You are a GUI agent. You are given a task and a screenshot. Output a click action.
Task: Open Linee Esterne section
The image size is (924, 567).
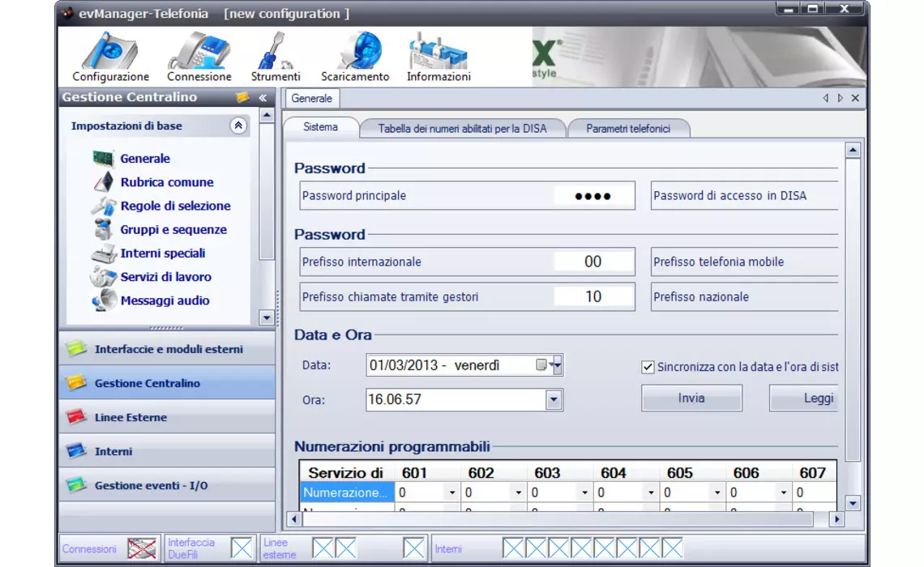pos(167,417)
